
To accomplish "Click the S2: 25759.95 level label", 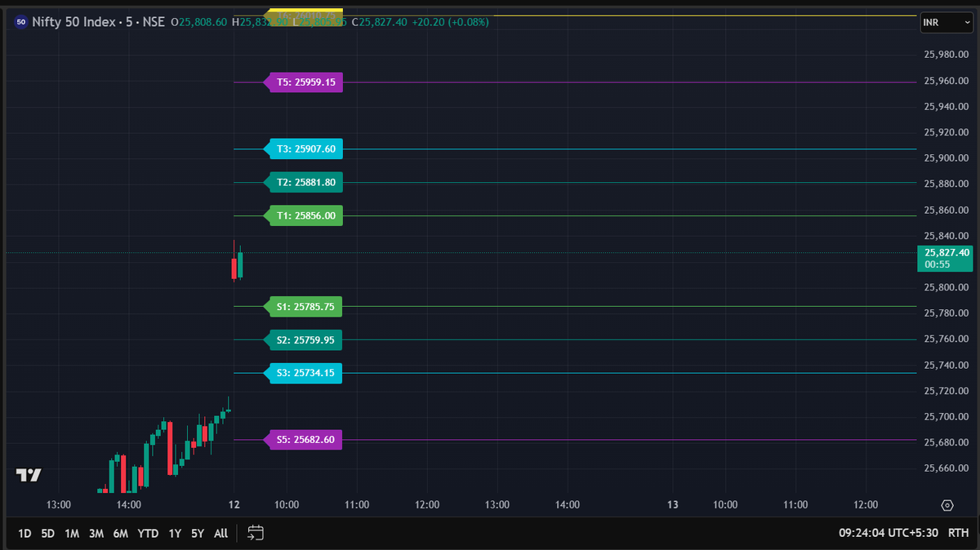I will [x=304, y=340].
